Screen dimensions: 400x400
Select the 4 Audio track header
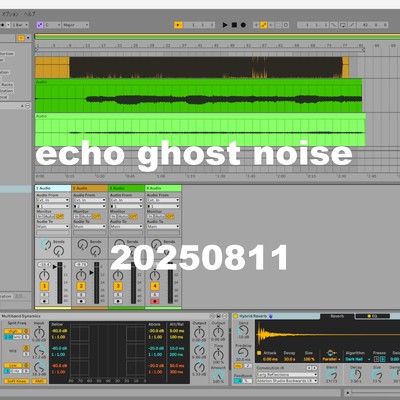pos(163,188)
